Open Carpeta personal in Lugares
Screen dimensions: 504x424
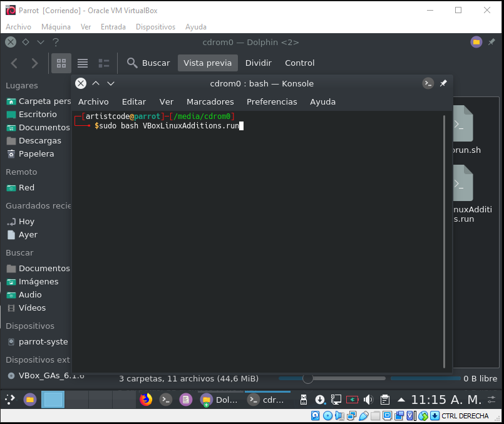38,101
